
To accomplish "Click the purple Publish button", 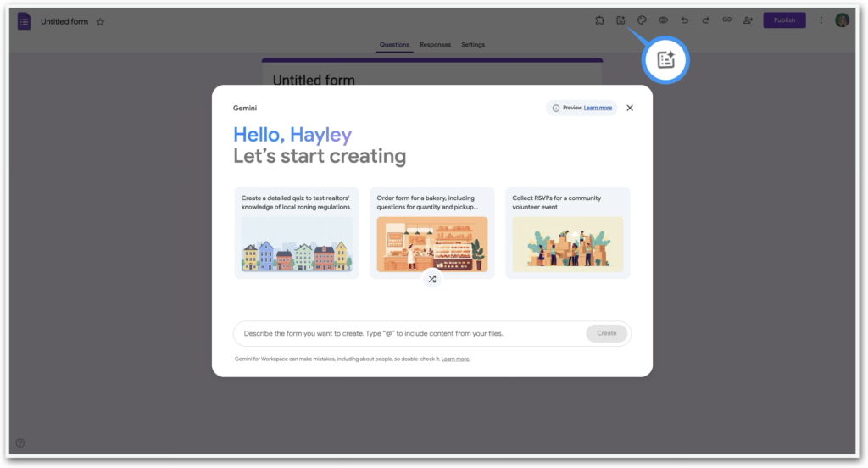I will pos(784,20).
